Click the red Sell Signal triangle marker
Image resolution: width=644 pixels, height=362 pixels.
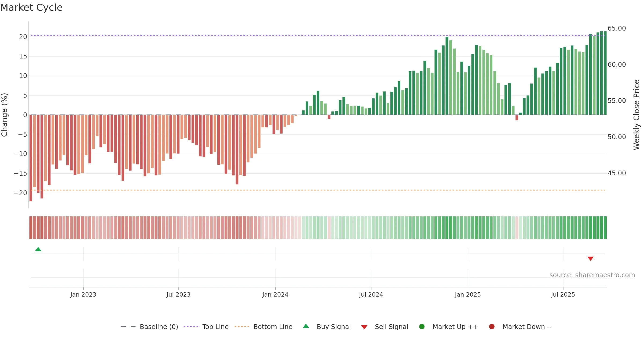590,258
